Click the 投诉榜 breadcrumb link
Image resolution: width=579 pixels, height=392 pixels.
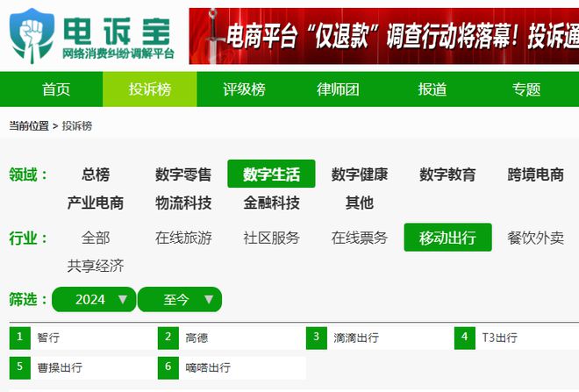pos(77,126)
